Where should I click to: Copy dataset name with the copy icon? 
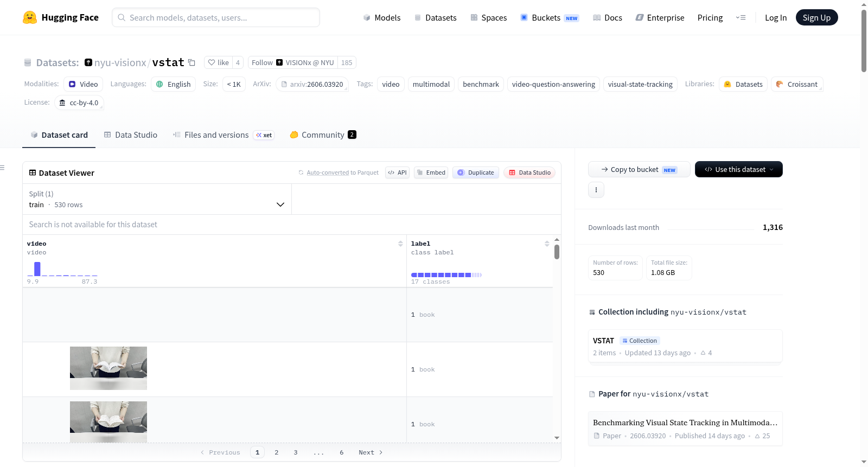pyautogui.click(x=192, y=62)
